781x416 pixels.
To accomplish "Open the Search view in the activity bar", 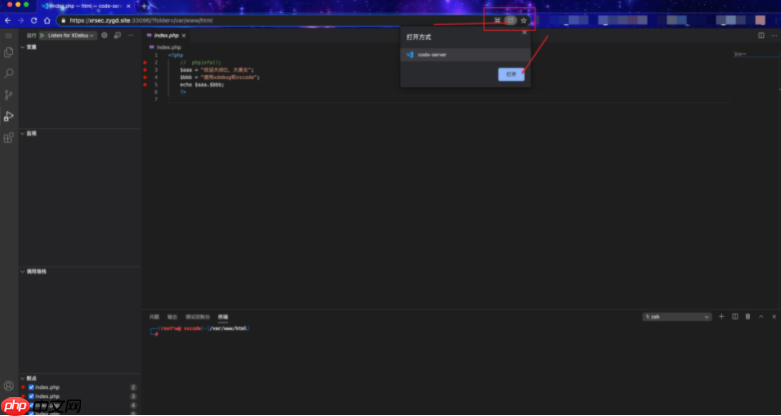I will coord(8,74).
